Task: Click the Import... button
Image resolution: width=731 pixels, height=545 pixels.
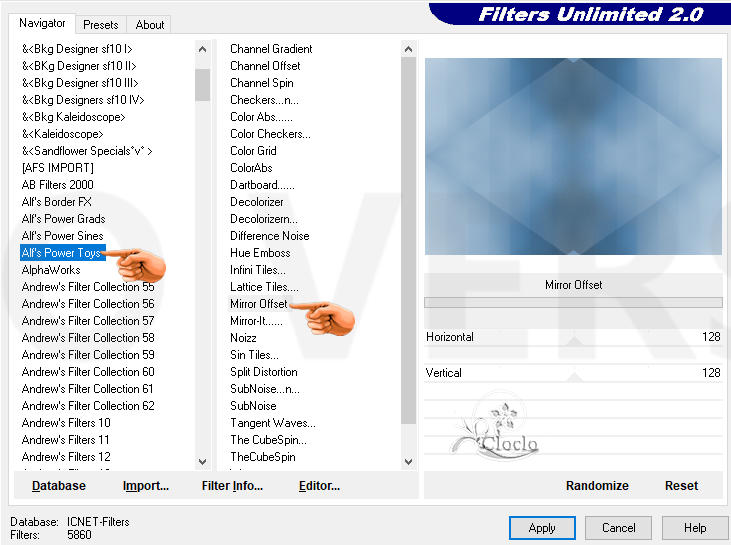Action: click(146, 486)
